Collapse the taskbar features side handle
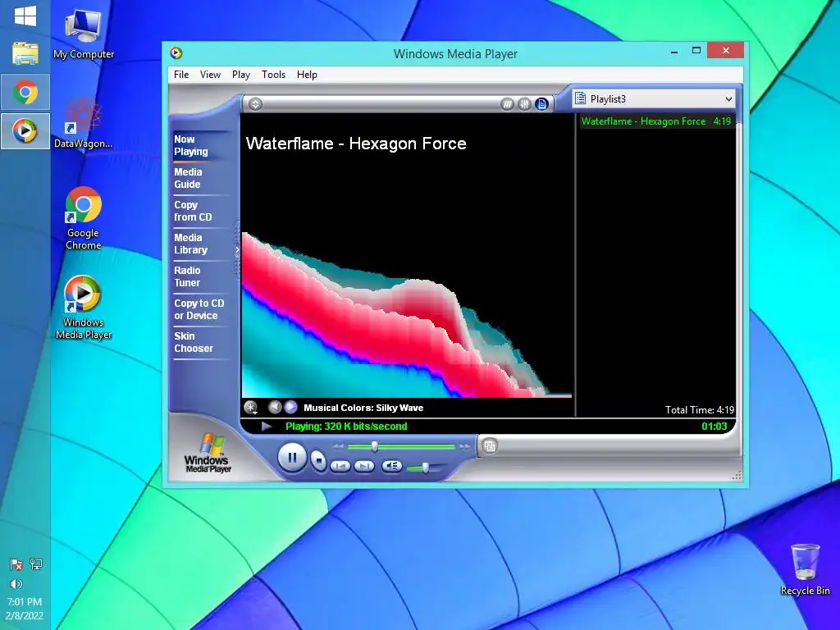The image size is (840, 630). point(237,250)
